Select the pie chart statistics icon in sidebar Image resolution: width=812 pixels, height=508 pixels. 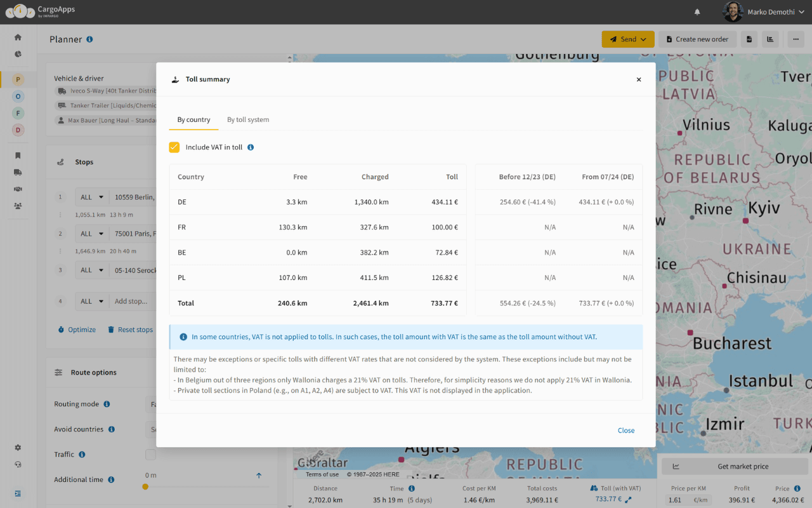(x=18, y=54)
